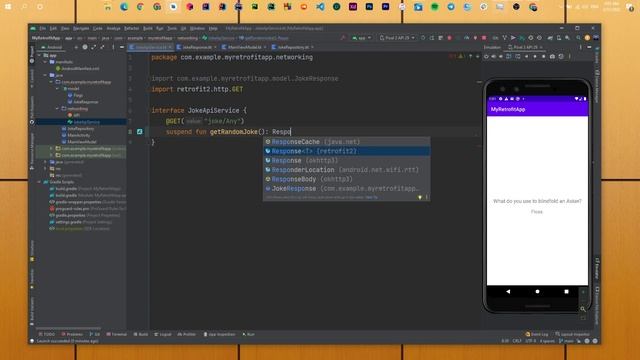The width and height of the screenshot is (640, 360).
Task: Open the Navigate menu
Action: click(x=81, y=29)
